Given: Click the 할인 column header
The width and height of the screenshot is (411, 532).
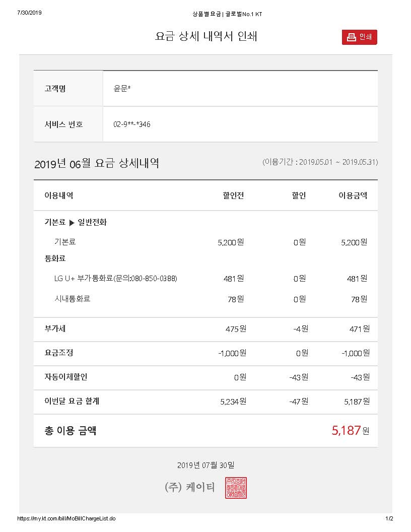Looking at the screenshot, I should [299, 195].
